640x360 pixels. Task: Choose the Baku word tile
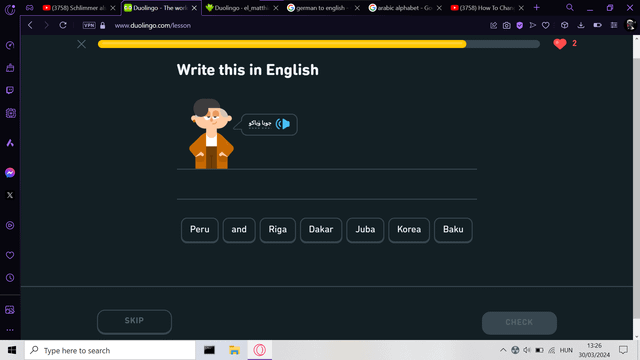[453, 230]
